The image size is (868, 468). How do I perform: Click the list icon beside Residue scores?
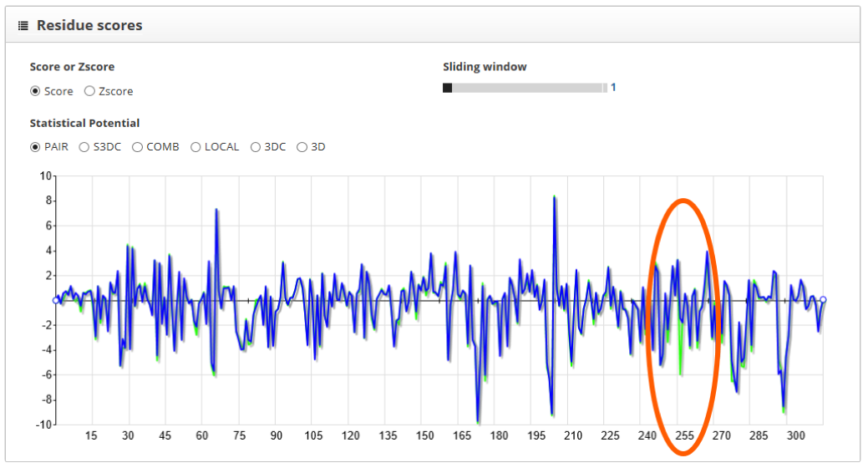23,25
